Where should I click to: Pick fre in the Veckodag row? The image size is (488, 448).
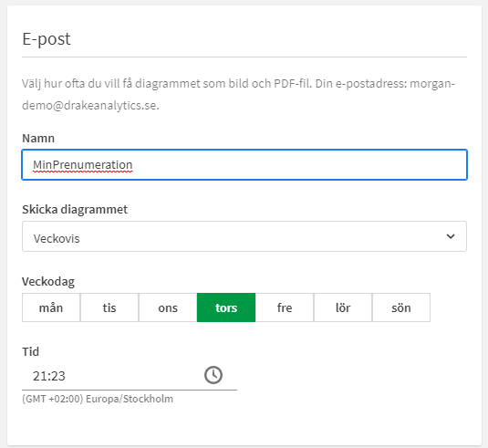pyautogui.click(x=285, y=307)
